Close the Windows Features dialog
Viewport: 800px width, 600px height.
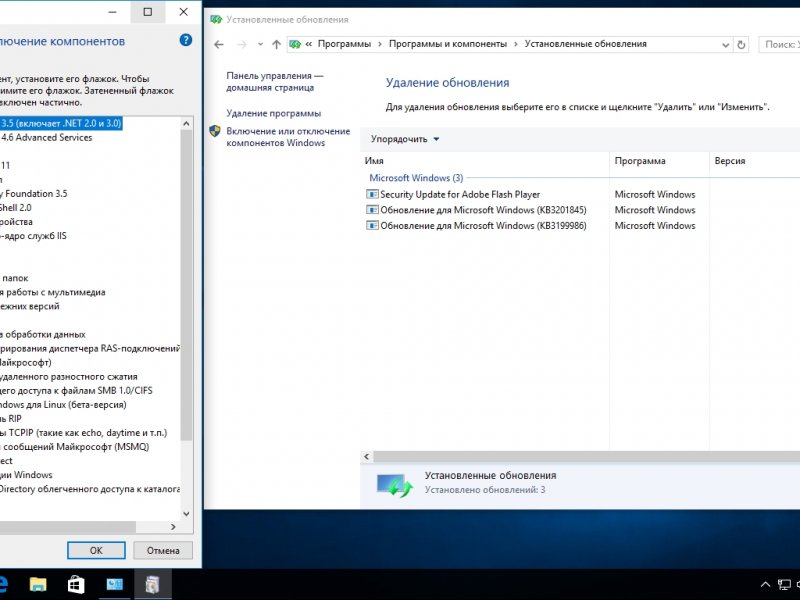184,12
